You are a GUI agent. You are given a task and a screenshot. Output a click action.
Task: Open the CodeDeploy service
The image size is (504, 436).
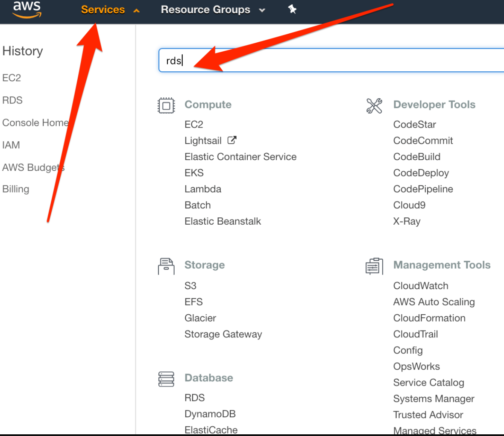[x=421, y=173]
